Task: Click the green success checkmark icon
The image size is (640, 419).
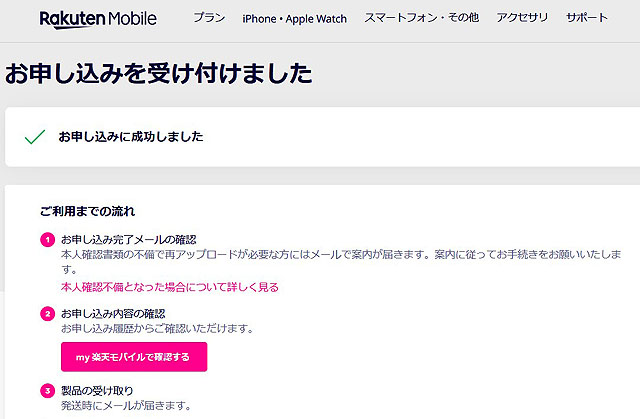Action: coord(34,136)
